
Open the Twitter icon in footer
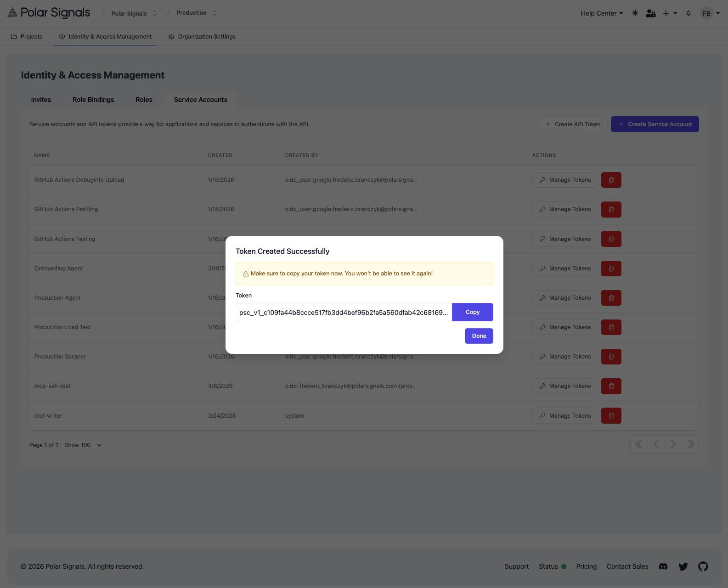(683, 566)
